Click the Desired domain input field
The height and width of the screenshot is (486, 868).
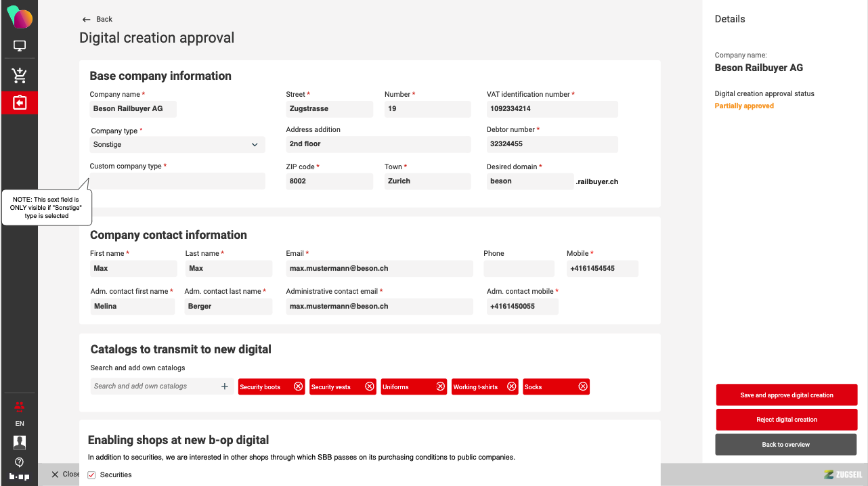(x=530, y=181)
